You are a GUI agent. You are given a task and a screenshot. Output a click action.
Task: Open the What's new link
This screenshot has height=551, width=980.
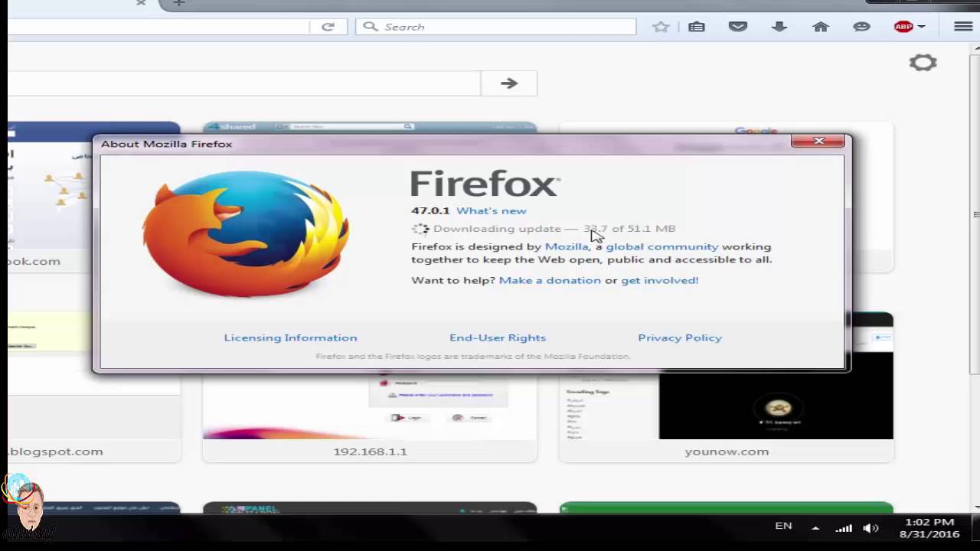(x=492, y=210)
